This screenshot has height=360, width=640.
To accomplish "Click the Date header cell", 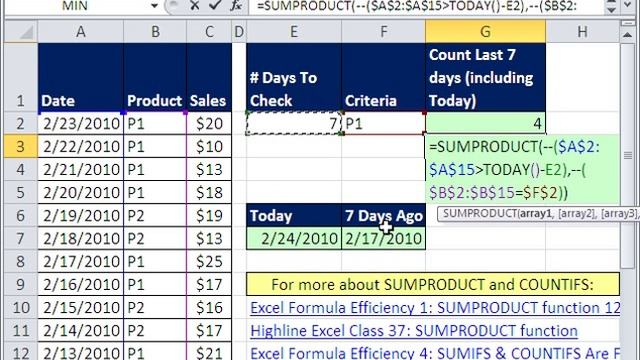I will point(80,77).
